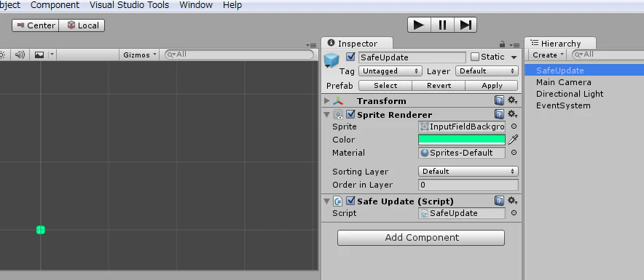Edit the SafeUpdate object name field
The height and width of the screenshot is (280, 644).
coord(412,57)
